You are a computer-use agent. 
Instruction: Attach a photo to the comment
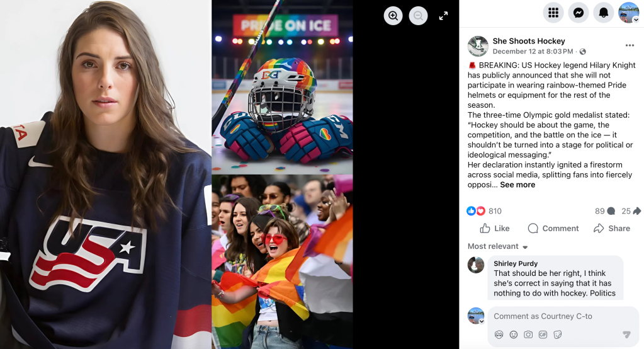(x=528, y=335)
